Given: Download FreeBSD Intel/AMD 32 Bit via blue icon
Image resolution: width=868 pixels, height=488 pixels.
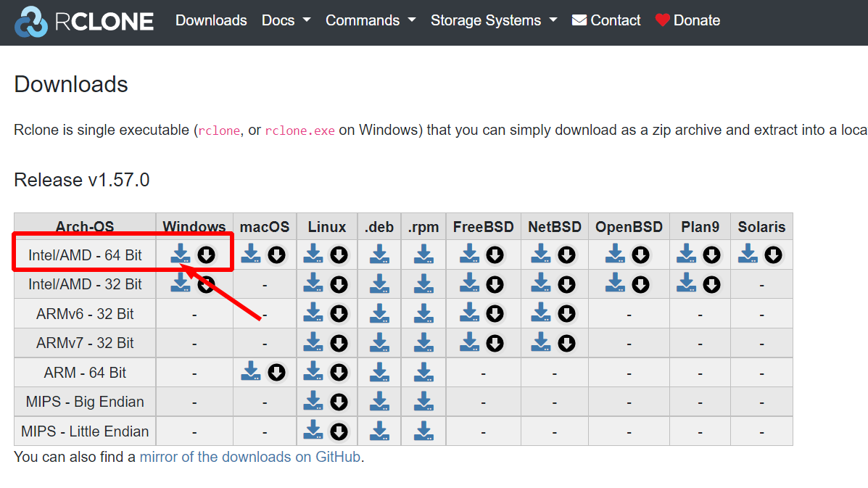Looking at the screenshot, I should click(x=469, y=284).
